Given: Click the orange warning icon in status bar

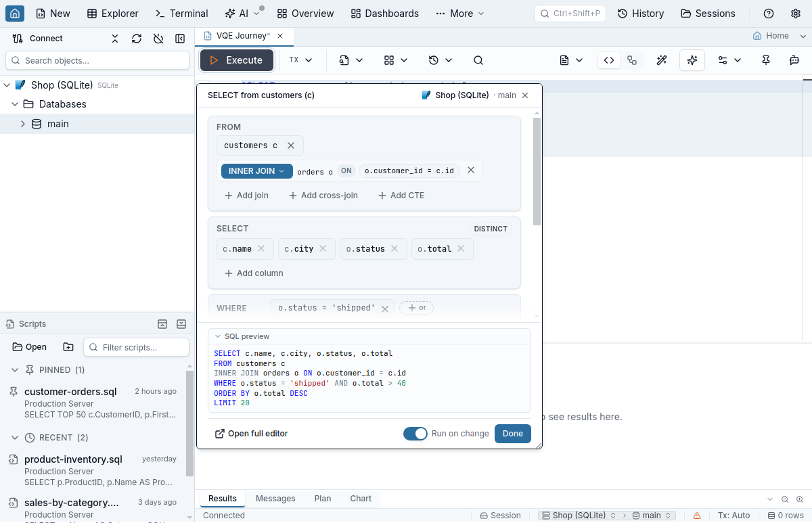Looking at the screenshot, I should (x=697, y=516).
